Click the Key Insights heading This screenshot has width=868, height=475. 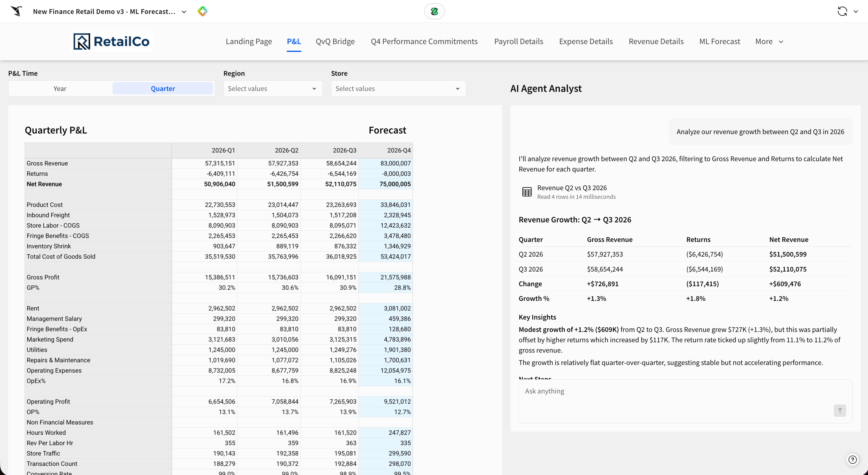point(537,317)
